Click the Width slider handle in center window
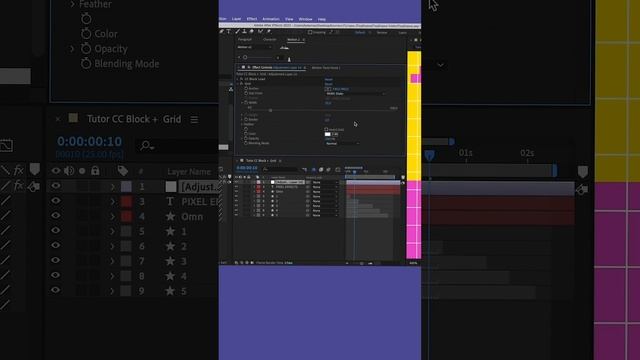 pyautogui.click(x=270, y=110)
